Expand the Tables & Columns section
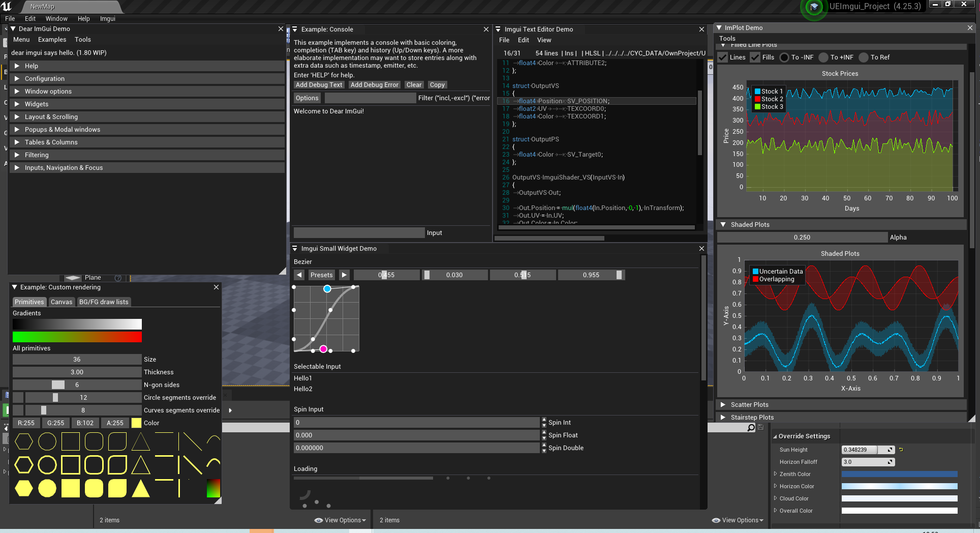The width and height of the screenshot is (980, 533). (147, 142)
